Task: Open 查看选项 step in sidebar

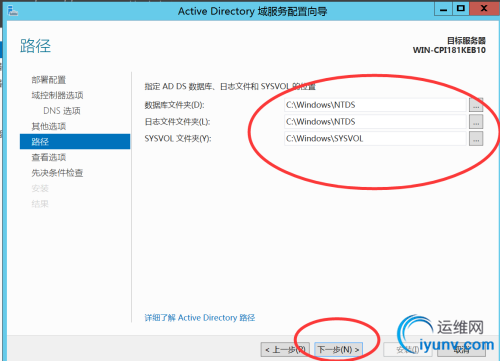Action: point(49,157)
